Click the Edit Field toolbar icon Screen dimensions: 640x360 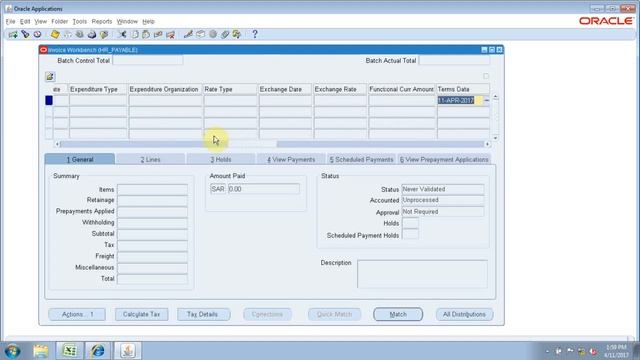click(188, 35)
